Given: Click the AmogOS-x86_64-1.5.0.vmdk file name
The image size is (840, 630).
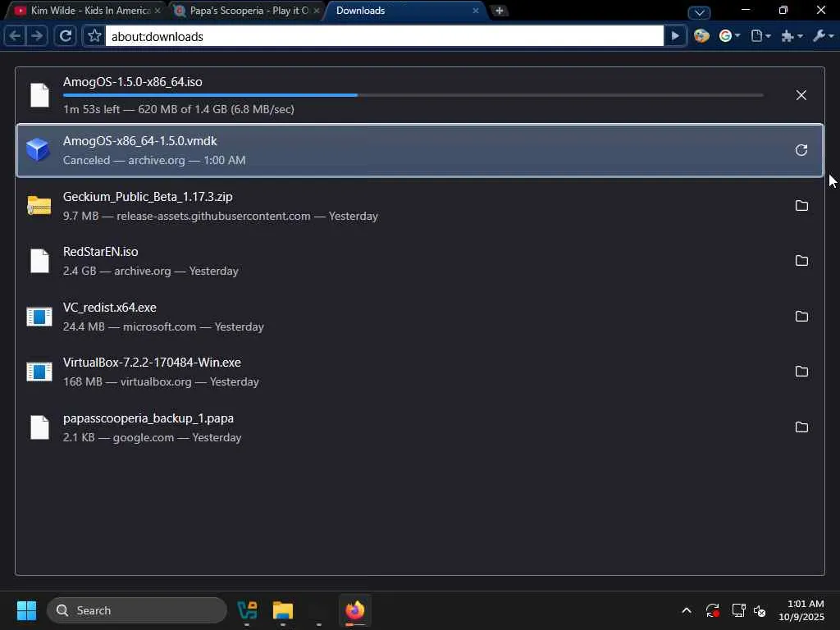Looking at the screenshot, I should (139, 141).
